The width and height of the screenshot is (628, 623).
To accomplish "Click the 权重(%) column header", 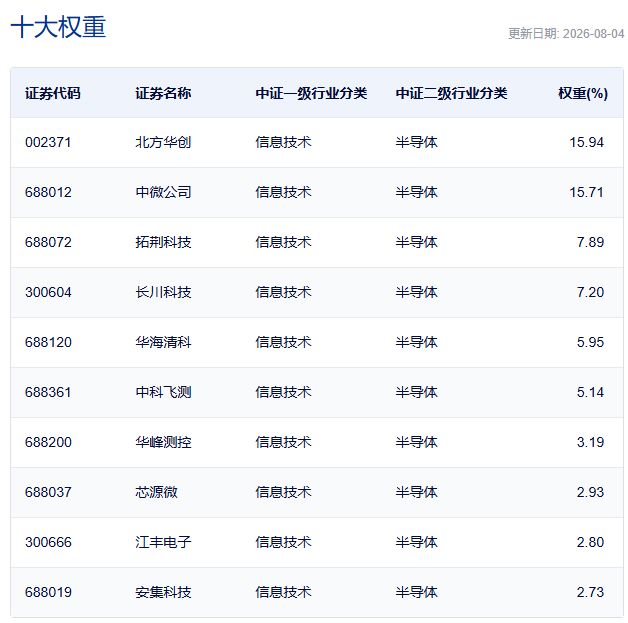I will [583, 93].
